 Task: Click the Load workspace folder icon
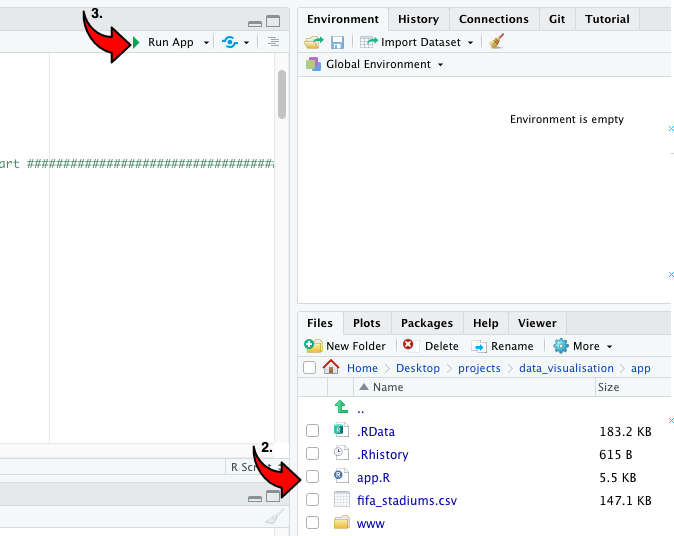pos(314,42)
